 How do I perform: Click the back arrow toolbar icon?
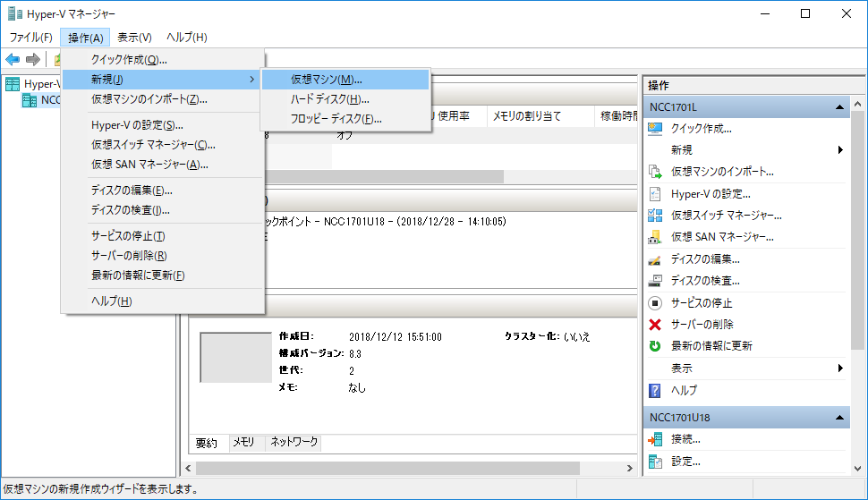13,59
